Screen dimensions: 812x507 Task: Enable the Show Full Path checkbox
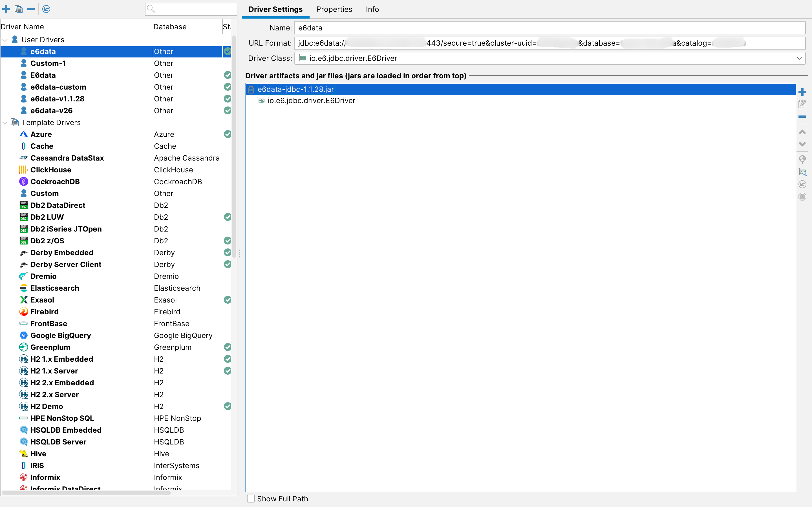coord(251,499)
